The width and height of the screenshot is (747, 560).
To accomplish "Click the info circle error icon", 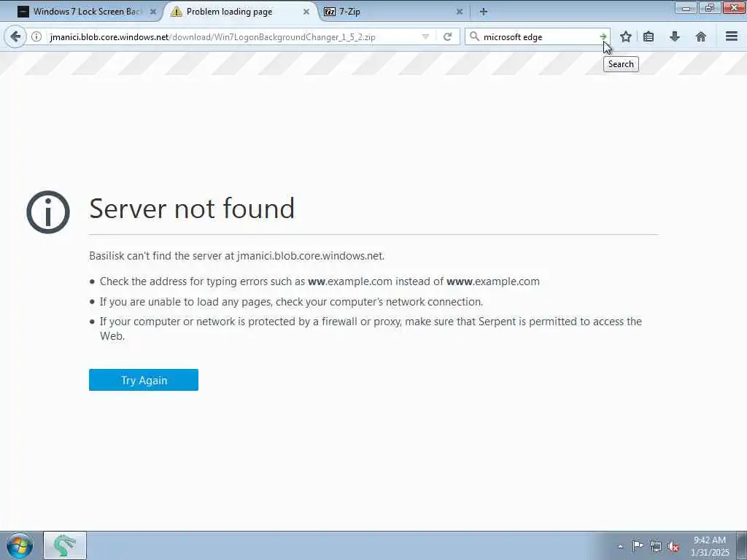I will tap(48, 212).
